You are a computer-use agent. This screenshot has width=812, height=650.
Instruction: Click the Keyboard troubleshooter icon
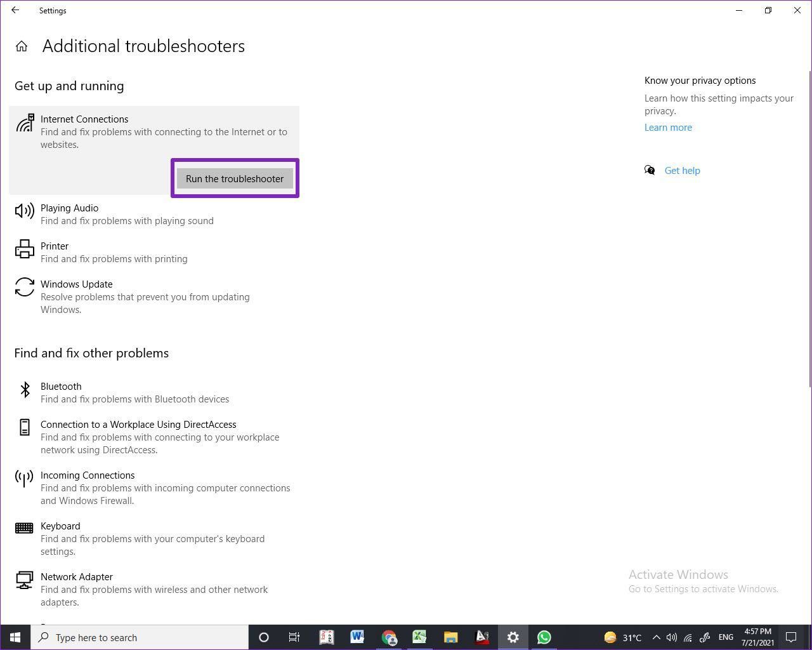pos(24,528)
